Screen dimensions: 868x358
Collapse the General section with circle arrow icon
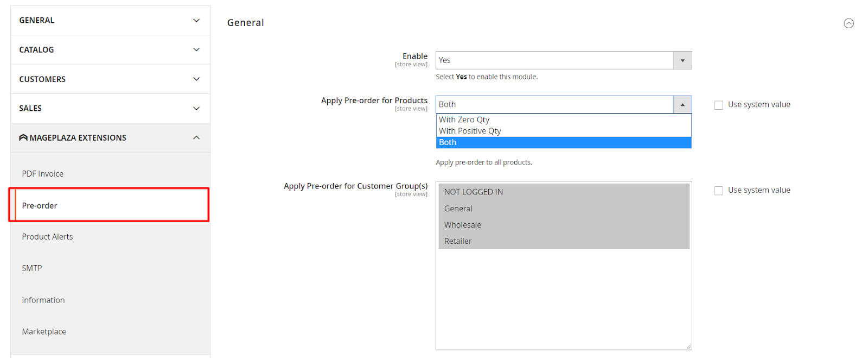848,23
